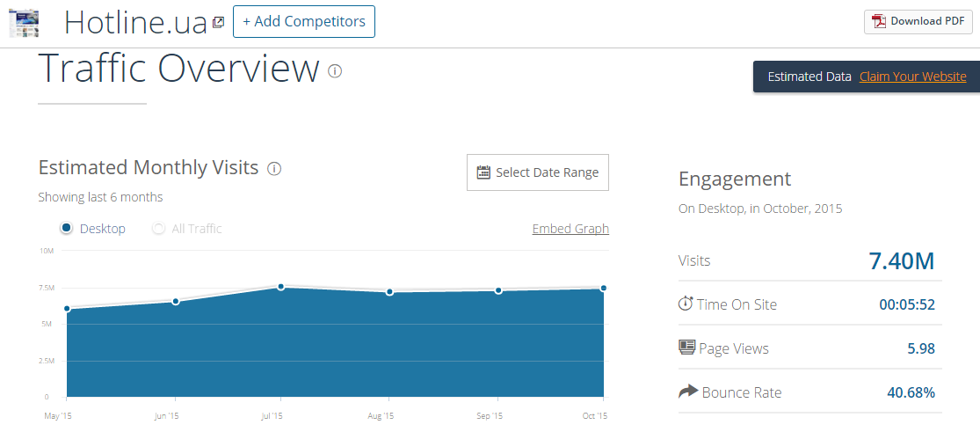This screenshot has height=432, width=980.
Task: Open the Embed Graph link
Action: point(570,229)
